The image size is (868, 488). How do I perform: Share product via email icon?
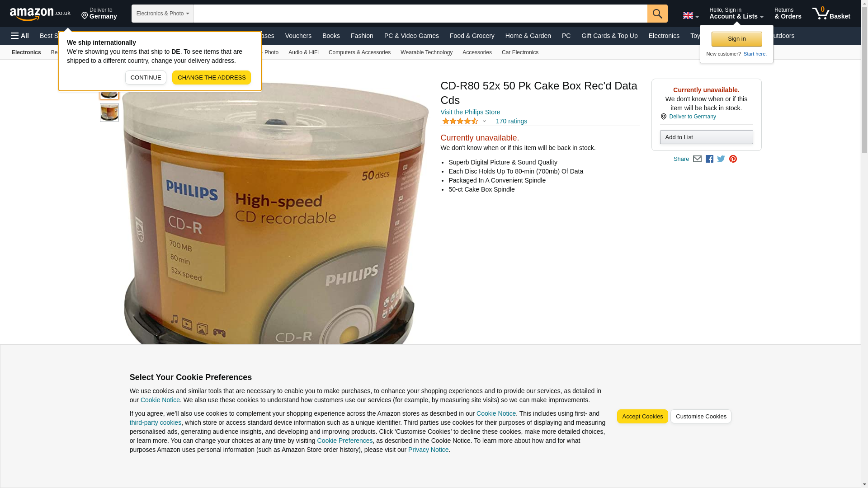(697, 159)
